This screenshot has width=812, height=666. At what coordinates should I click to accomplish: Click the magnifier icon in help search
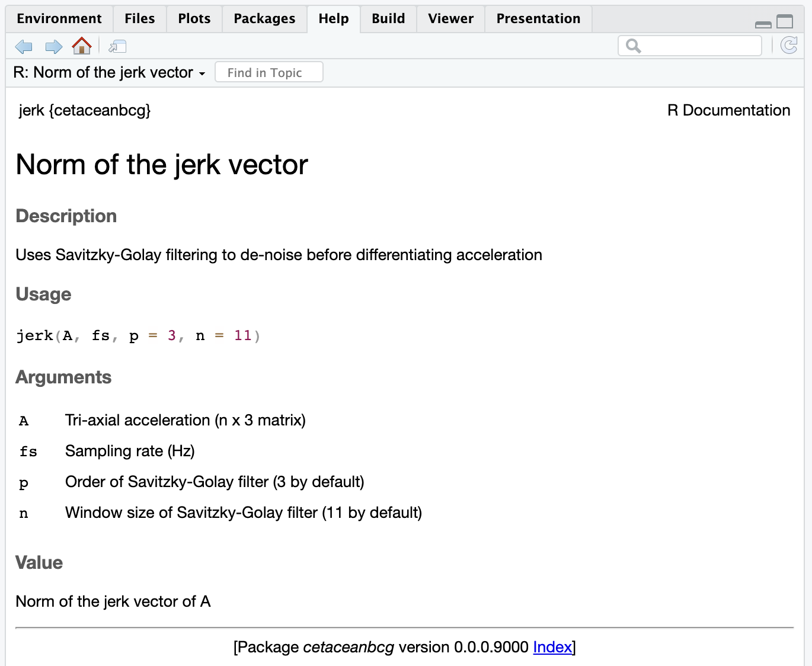tap(633, 46)
